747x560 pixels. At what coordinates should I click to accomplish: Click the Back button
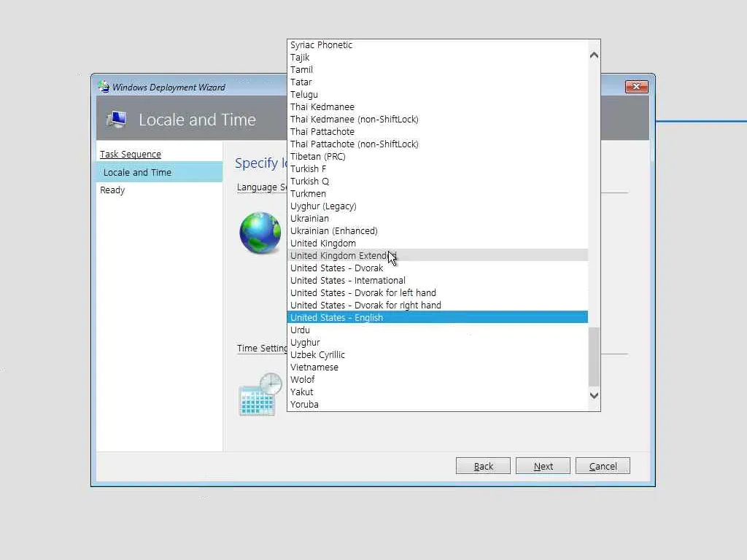[x=483, y=466]
